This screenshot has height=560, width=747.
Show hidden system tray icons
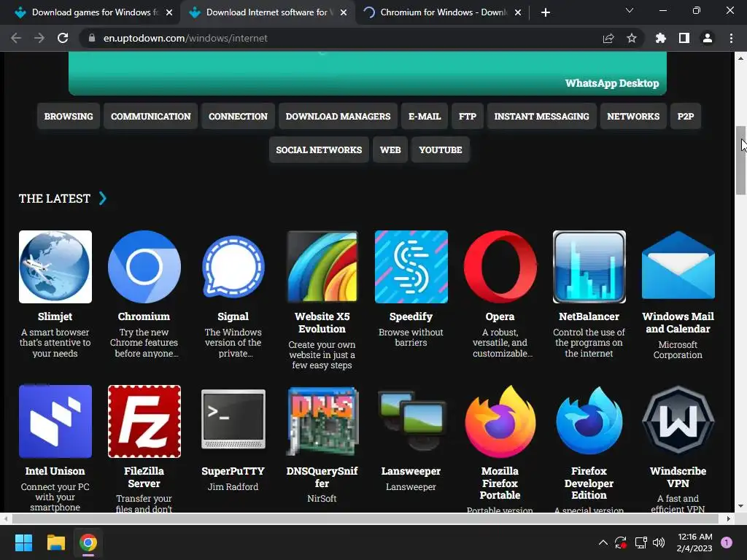click(603, 542)
